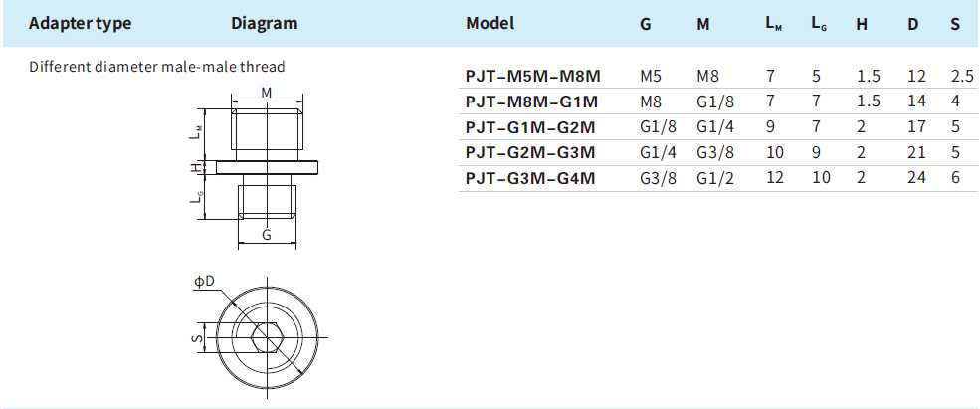The image size is (980, 409).
Task: Click the ΦD diameter label in diagram
Action: (x=204, y=283)
